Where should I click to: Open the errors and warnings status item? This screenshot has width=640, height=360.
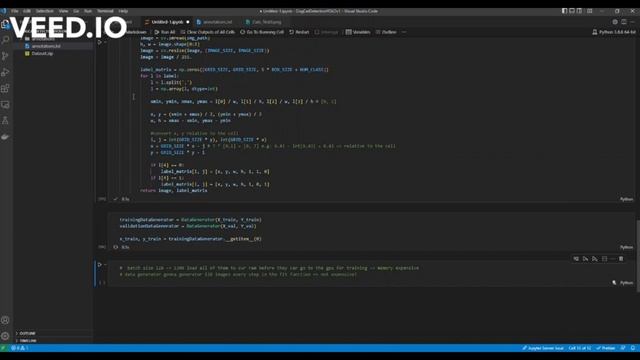click(x=19, y=348)
